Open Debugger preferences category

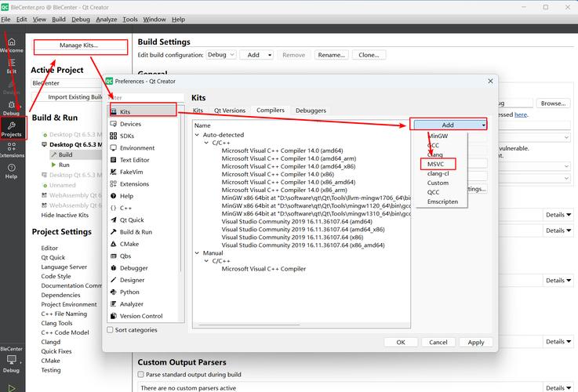click(143, 268)
